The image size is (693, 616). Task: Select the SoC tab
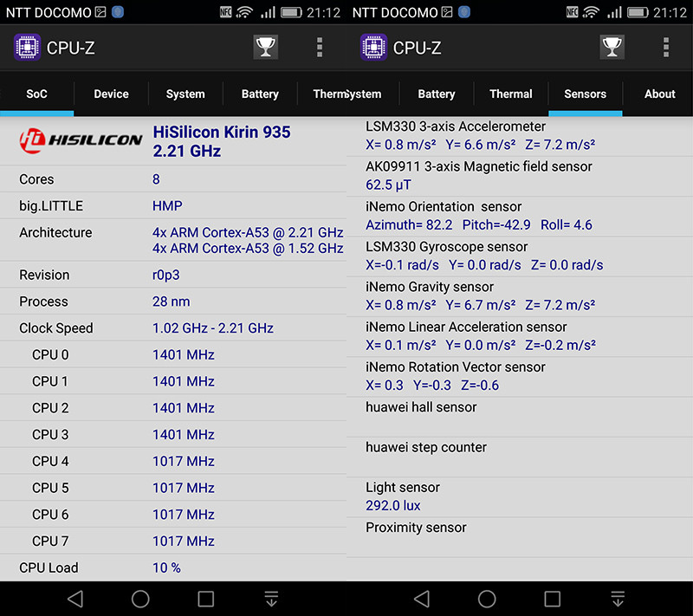coord(36,94)
